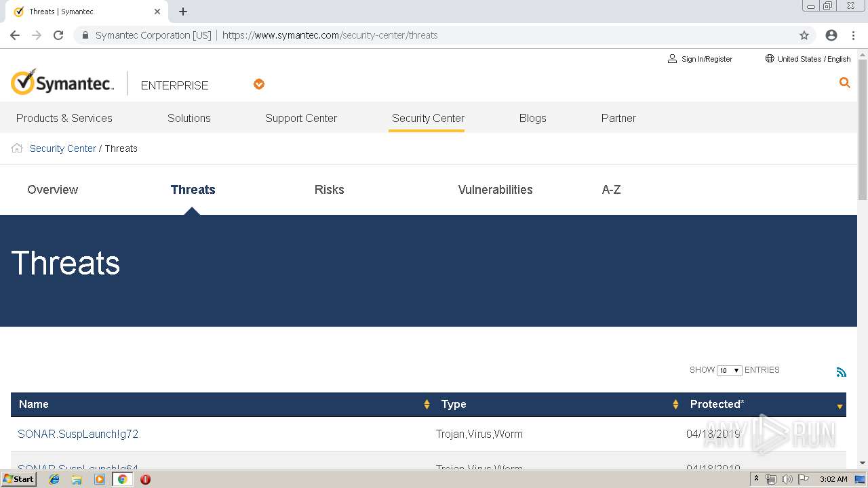Screen dimensions: 868x488
Task: Expand the orange Enterprise chevron
Action: point(259,84)
